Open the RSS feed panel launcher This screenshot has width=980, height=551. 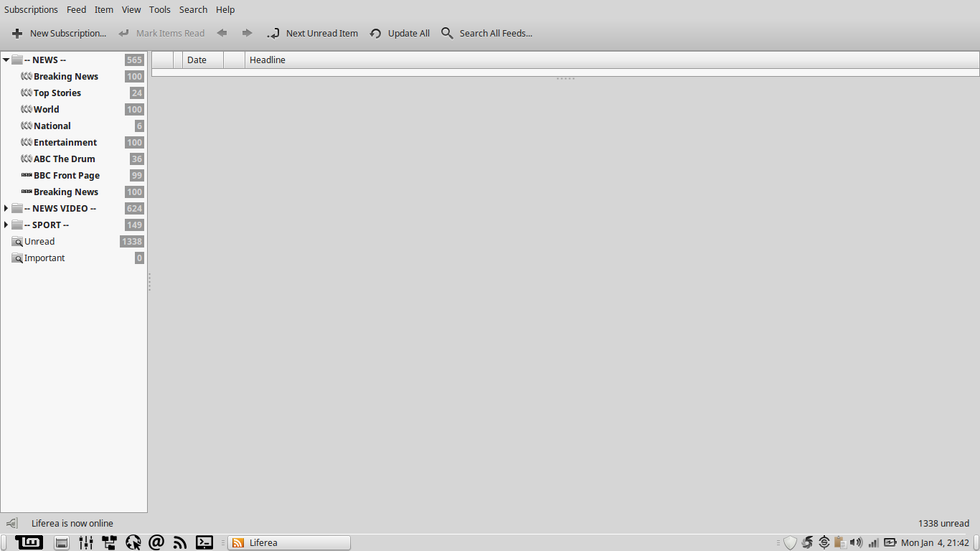[x=180, y=543]
